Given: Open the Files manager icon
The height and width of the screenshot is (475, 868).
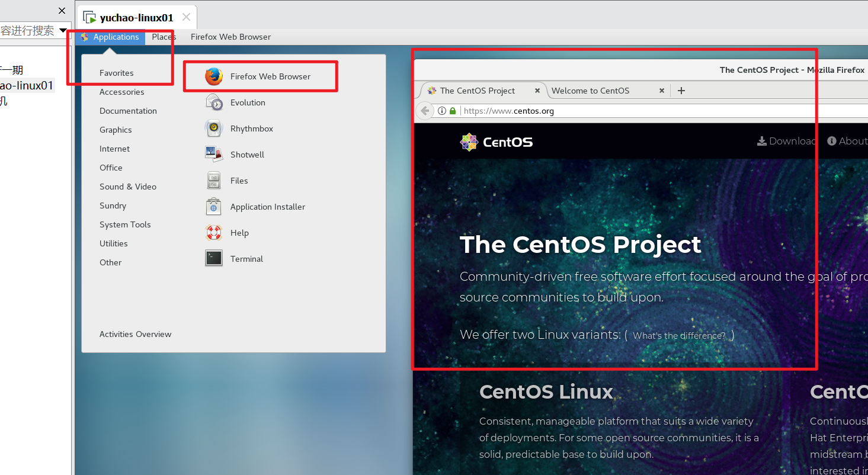Looking at the screenshot, I should [214, 181].
